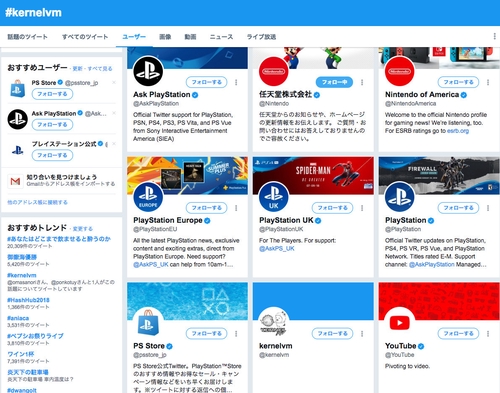Viewport: 500px width, 393px height.
Task: Follow the kernelvm account
Action: 332,333
